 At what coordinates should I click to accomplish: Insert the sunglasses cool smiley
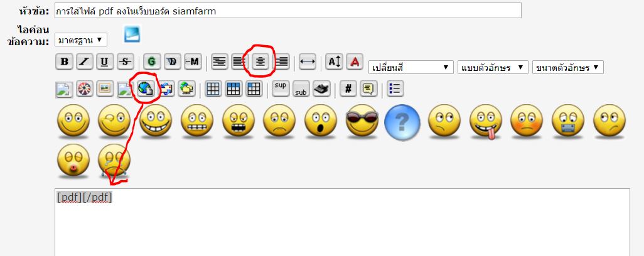(x=362, y=120)
